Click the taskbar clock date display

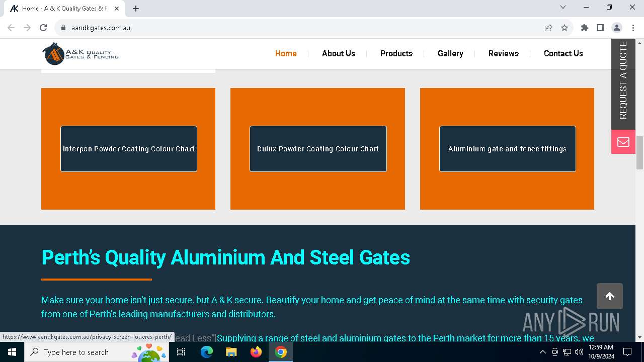(x=601, y=352)
